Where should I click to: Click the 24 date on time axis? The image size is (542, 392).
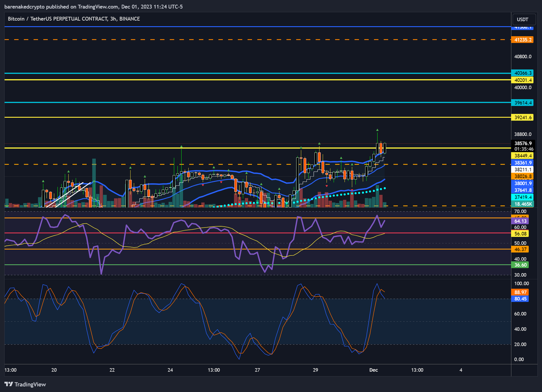click(170, 370)
